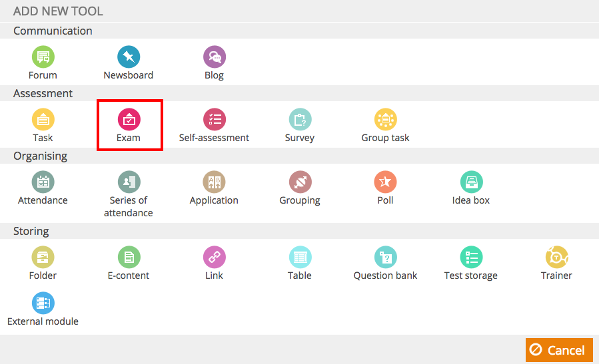This screenshot has width=599, height=364.
Task: Choose the Blog tool icon
Action: pyautogui.click(x=215, y=57)
